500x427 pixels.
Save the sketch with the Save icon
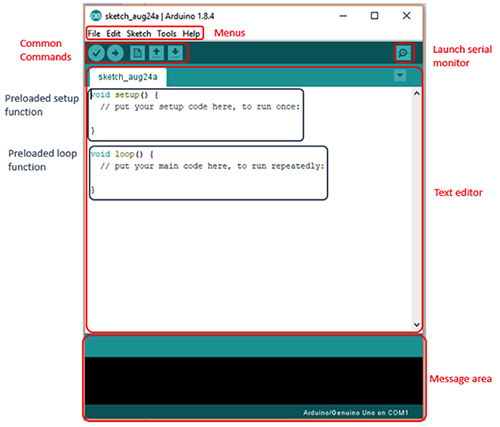point(175,53)
